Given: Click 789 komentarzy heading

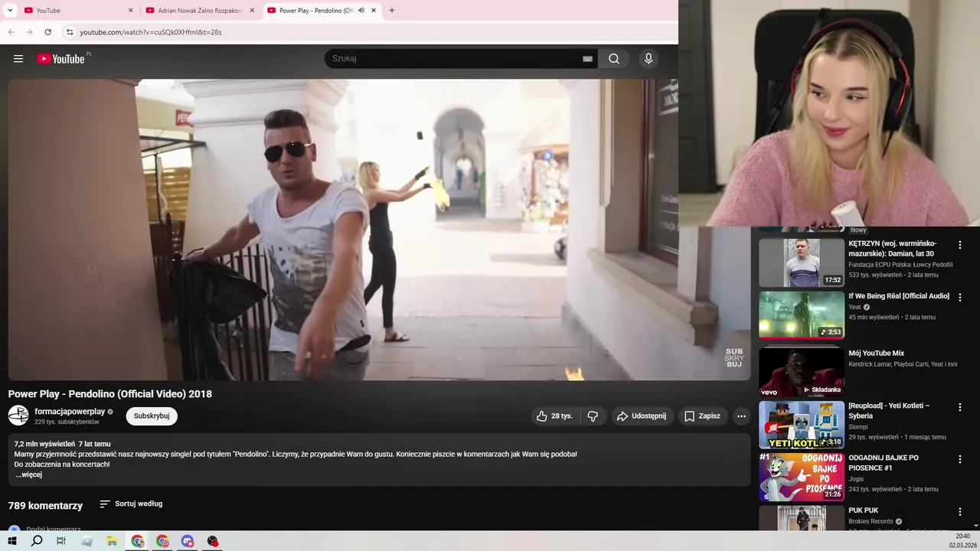Looking at the screenshot, I should click(45, 506).
